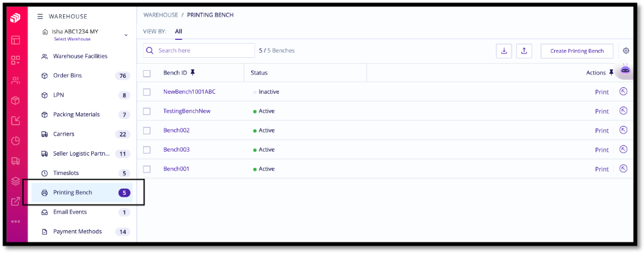Click the Inactive status of NewBench1001ABC
Image resolution: width=644 pixels, height=254 pixels.
pyautogui.click(x=269, y=92)
